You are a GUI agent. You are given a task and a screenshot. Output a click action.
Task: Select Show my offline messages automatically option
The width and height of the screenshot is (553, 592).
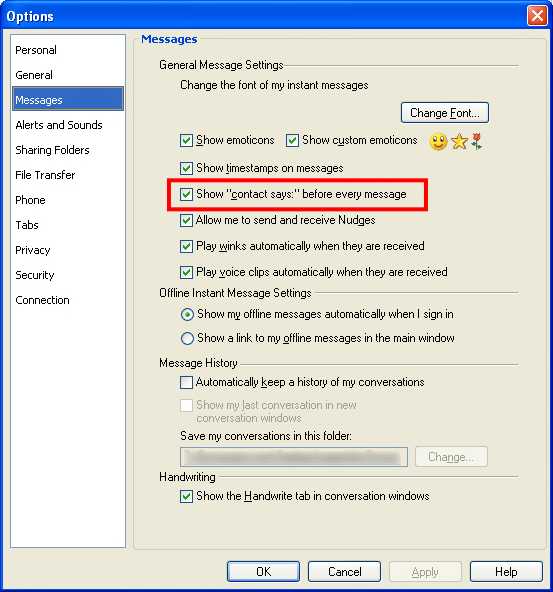[x=187, y=314]
